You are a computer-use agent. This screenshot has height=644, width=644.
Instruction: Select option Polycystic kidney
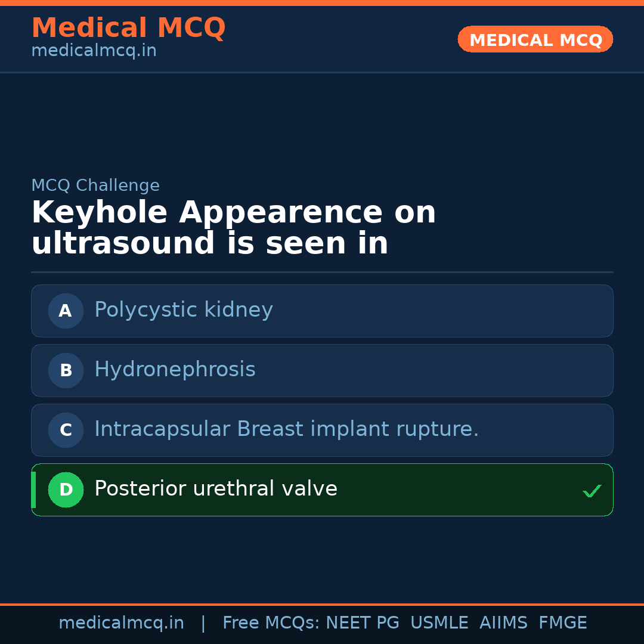184,310
